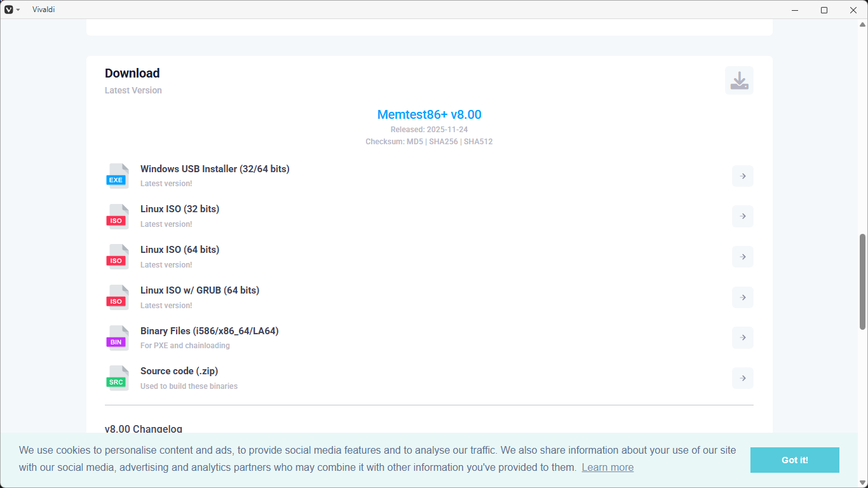The height and width of the screenshot is (488, 868).
Task: Click the arrow button for Linux ISO w/ GRUB
Action: [742, 297]
